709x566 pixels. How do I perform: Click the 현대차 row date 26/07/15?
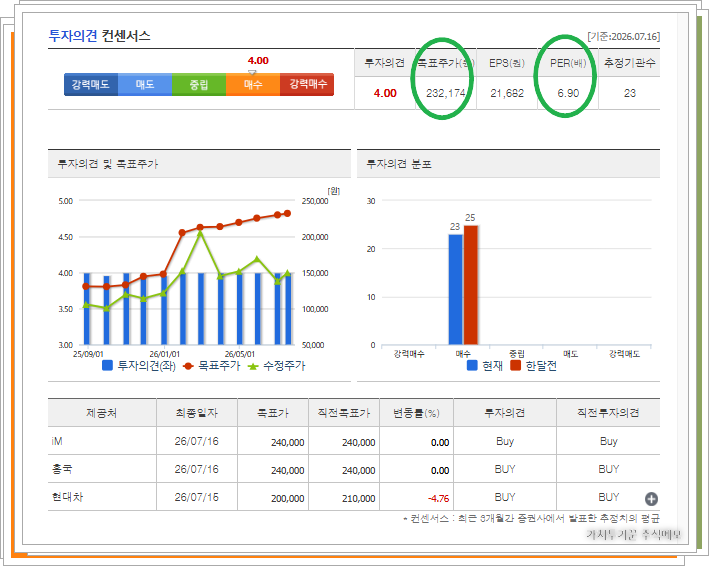coord(197,497)
